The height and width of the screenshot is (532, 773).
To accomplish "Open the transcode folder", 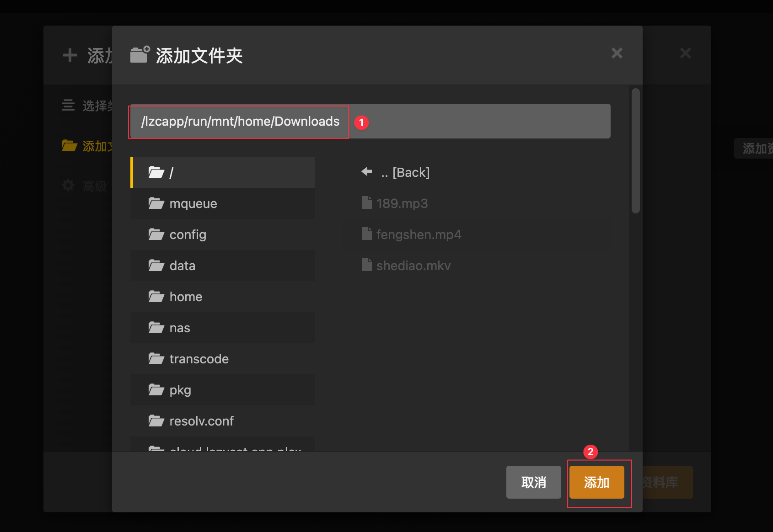I will 223,359.
